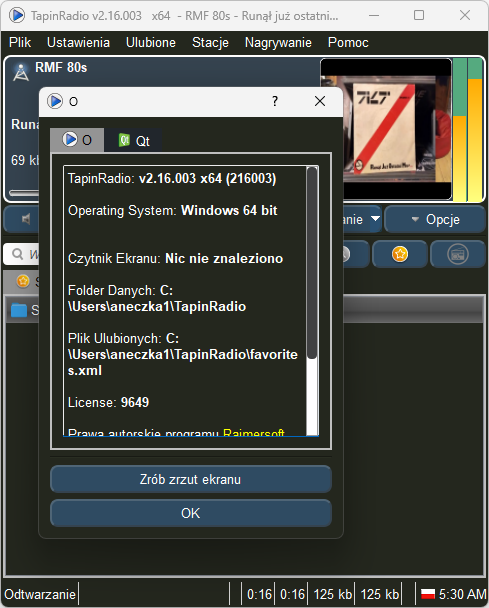The height and width of the screenshot is (608, 489).
Task: Click the volume level meter
Action: (x=468, y=130)
